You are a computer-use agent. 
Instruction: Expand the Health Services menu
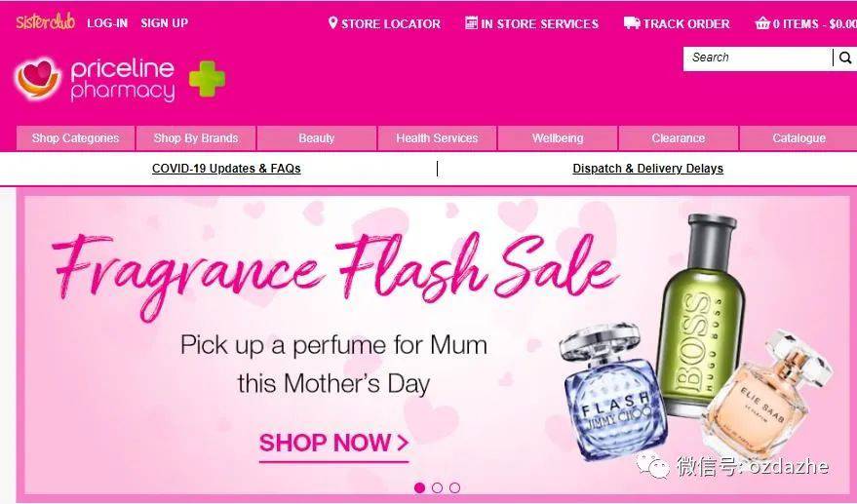pyautogui.click(x=437, y=138)
